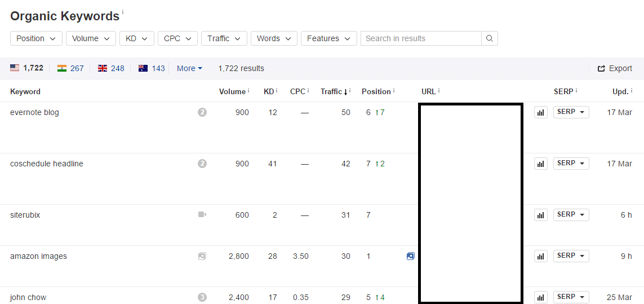The width and height of the screenshot is (644, 304).
Task: Open SERP dropdown for coschedule headline
Action: click(x=571, y=164)
